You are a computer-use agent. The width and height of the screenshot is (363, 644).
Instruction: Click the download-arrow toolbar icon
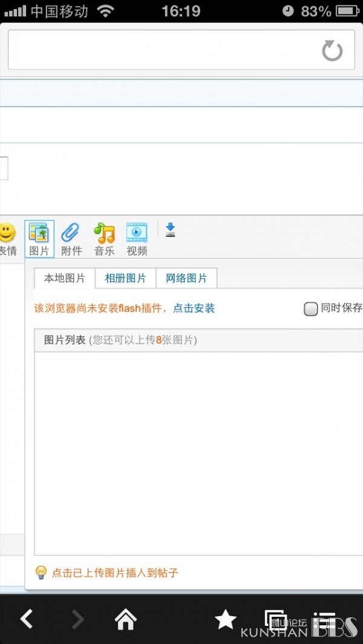[x=170, y=230]
